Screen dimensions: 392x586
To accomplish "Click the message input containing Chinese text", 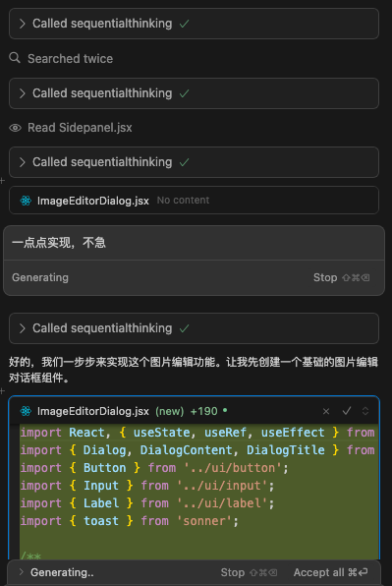I will 194,243.
